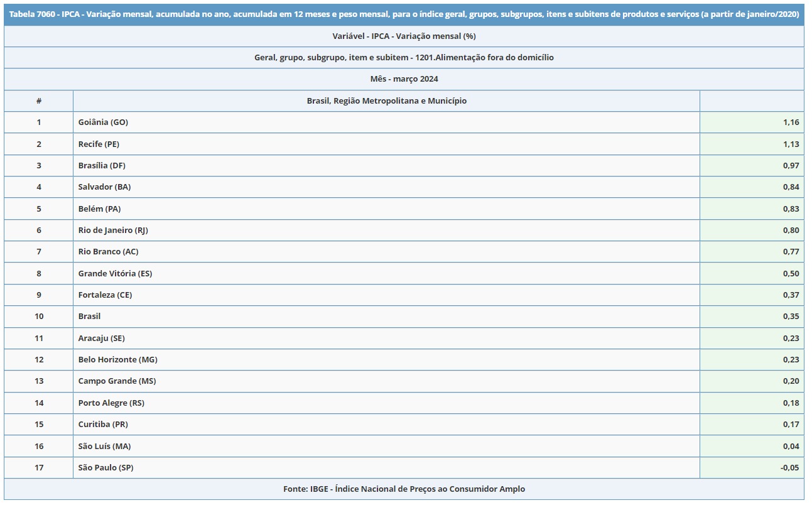Click the value 0,20 for Campo Grande
This screenshot has height=510, width=812.
(791, 381)
